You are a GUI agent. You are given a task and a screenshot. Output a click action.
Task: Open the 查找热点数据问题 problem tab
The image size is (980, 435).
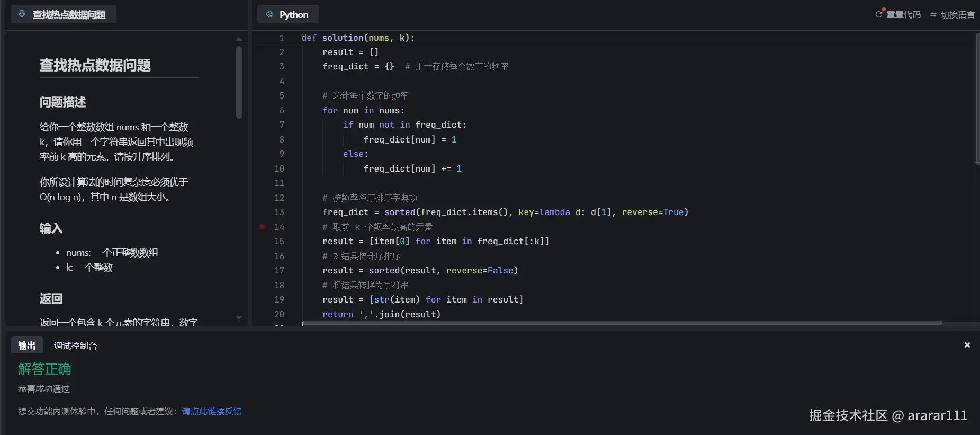(x=64, y=14)
